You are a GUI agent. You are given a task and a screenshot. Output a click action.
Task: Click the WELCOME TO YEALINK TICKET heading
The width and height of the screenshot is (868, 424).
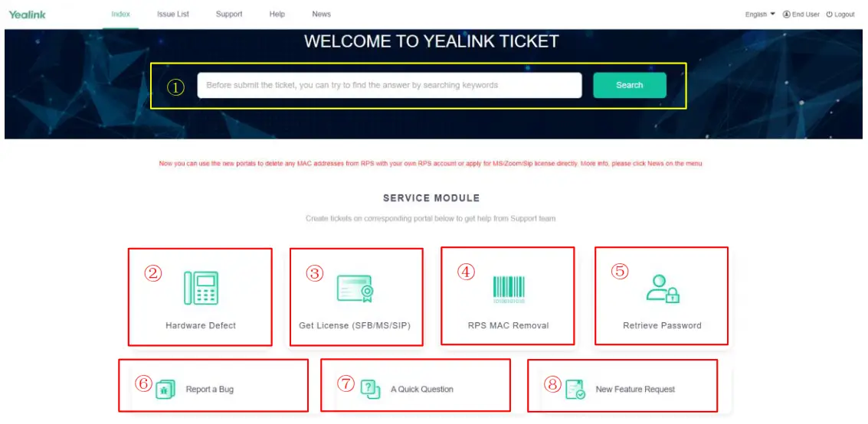point(431,41)
